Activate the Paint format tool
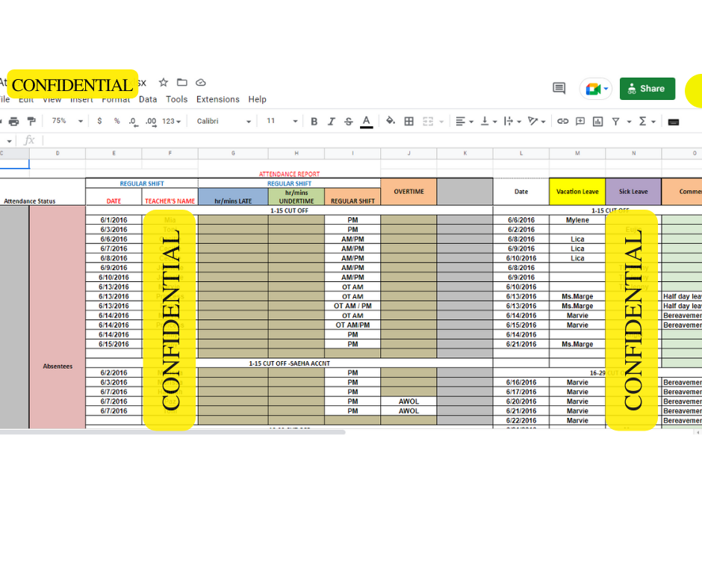 tap(31, 122)
